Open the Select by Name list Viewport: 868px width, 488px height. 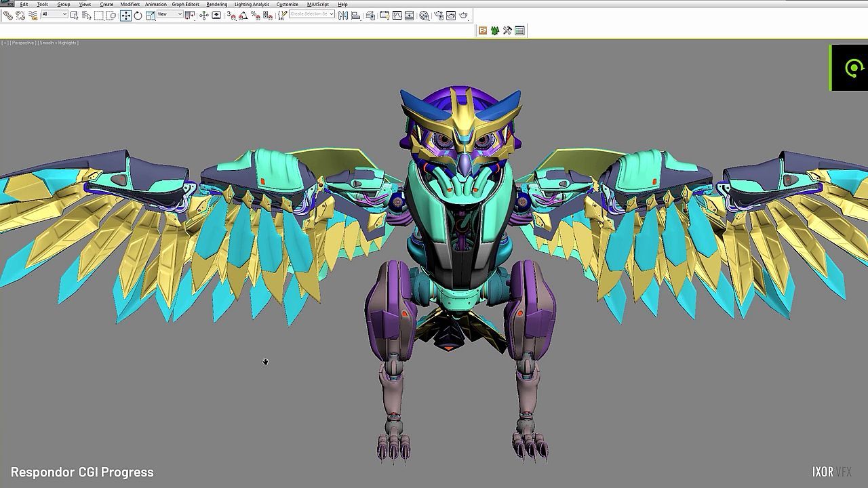point(86,15)
